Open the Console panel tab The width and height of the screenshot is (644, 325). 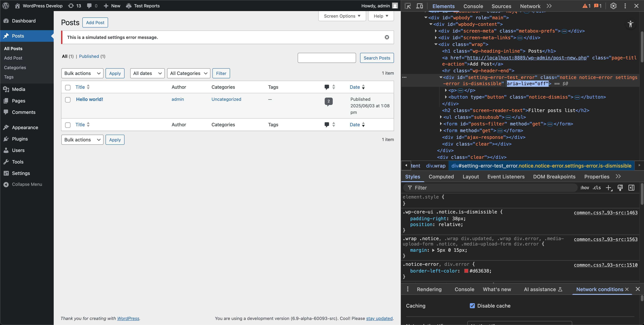473,6
